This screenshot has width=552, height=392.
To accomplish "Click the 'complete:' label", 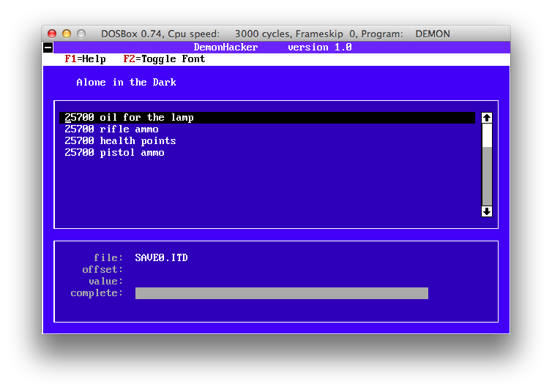I will (x=97, y=293).
